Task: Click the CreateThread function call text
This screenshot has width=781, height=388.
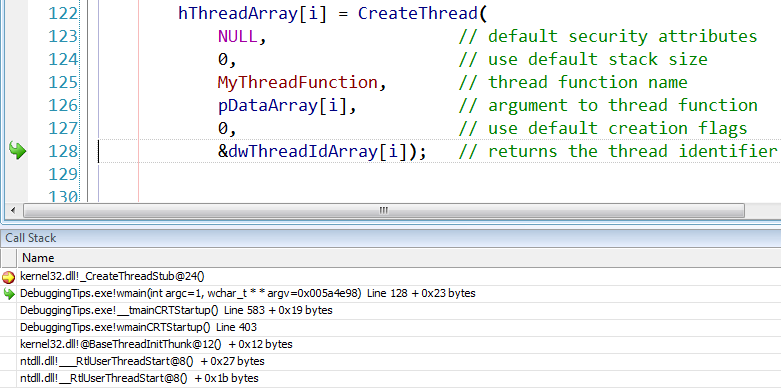Action: point(417,13)
